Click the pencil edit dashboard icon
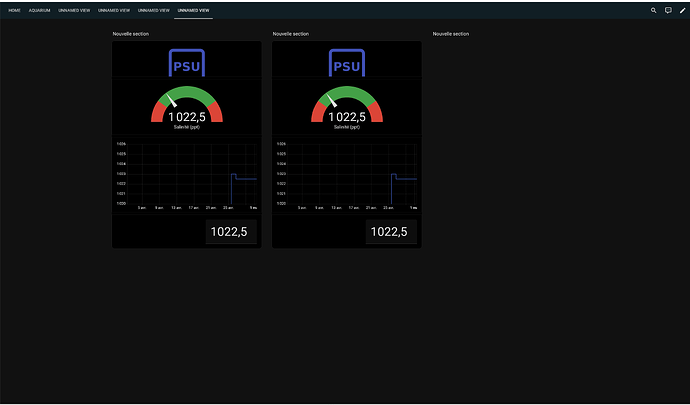 pos(683,10)
